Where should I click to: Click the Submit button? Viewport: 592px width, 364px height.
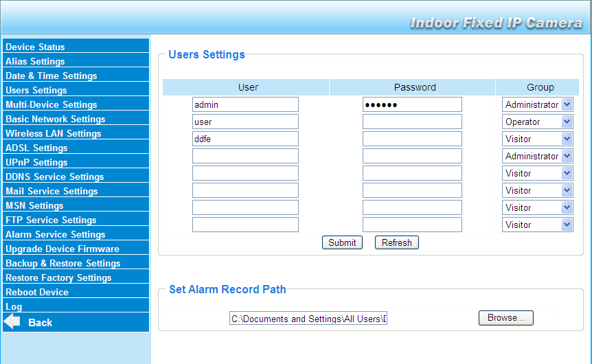[342, 242]
